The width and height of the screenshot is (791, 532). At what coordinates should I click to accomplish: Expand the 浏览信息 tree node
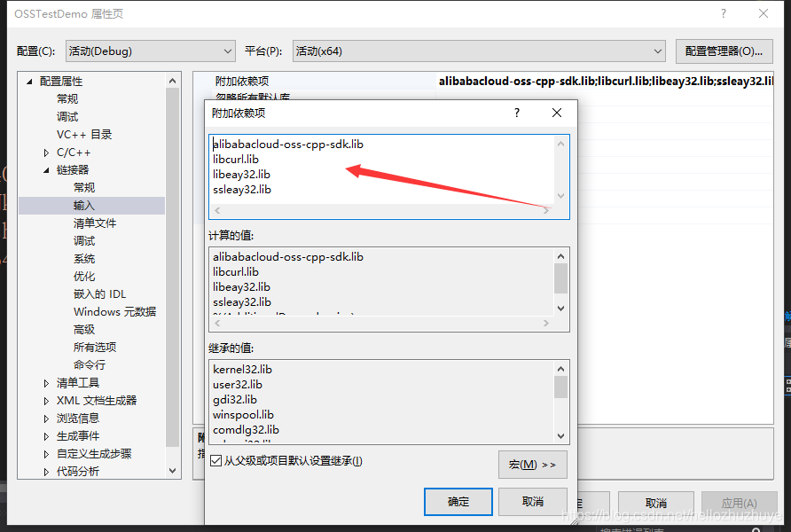46,419
